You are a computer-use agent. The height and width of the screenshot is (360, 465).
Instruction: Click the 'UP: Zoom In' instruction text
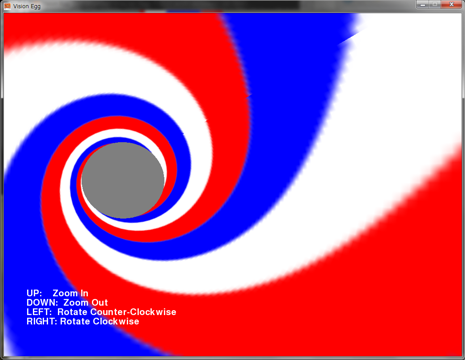tap(57, 293)
